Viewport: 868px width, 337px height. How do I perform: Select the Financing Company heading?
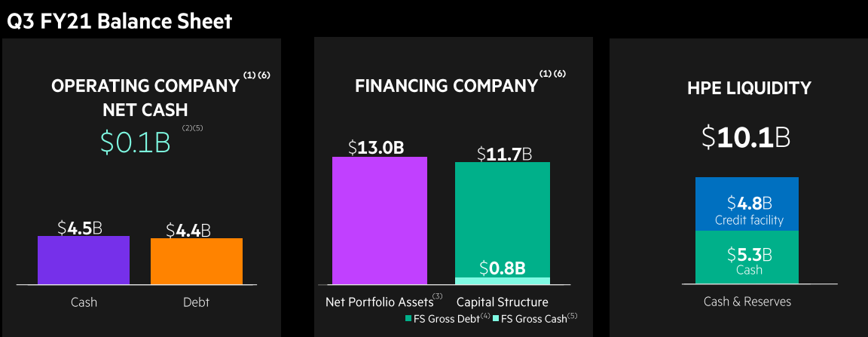[x=447, y=86]
